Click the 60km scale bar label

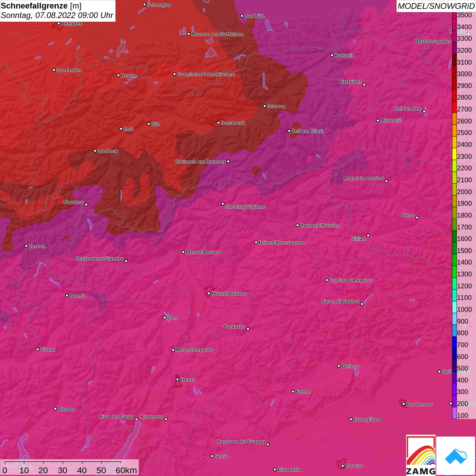(126, 470)
